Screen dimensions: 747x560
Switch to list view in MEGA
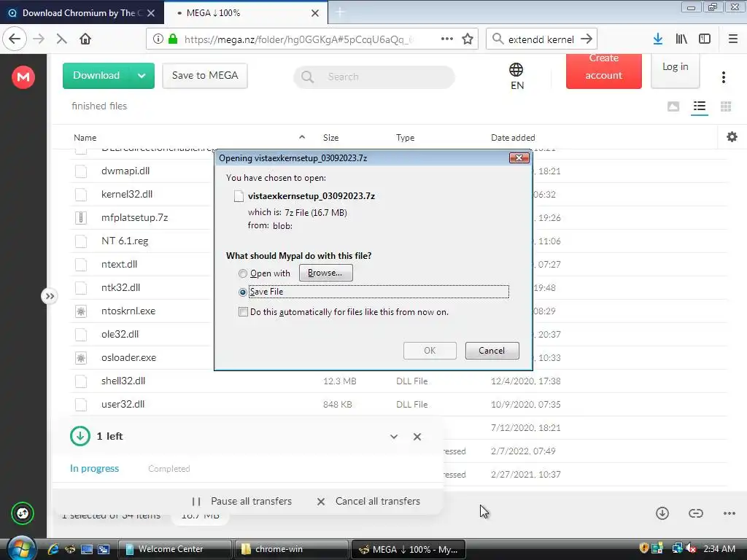coord(700,106)
